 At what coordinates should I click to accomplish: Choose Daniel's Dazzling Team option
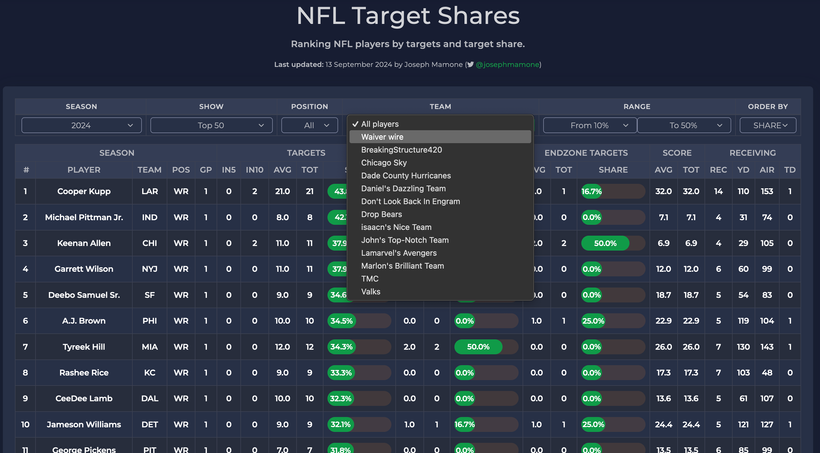440,188
